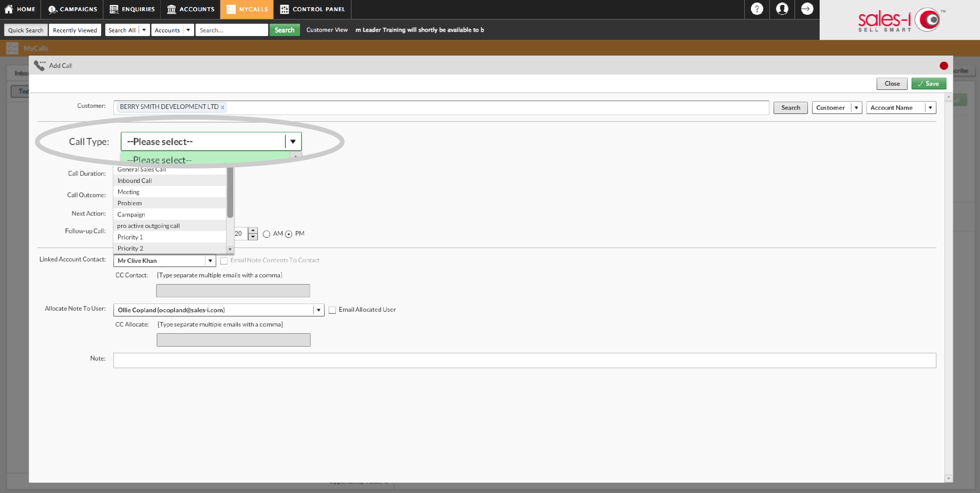Select the AM radio button
The width and height of the screenshot is (980, 493).
pos(267,234)
